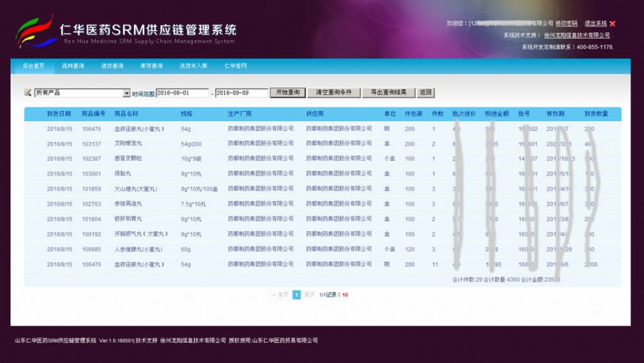
Task: Click the Ren Hua Medicine logo icon
Action: pyautogui.click(x=35, y=31)
